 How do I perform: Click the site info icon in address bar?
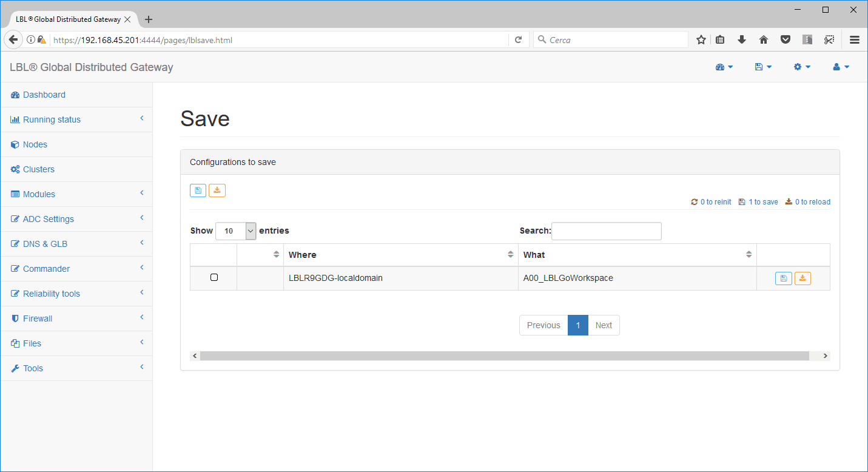click(x=30, y=40)
